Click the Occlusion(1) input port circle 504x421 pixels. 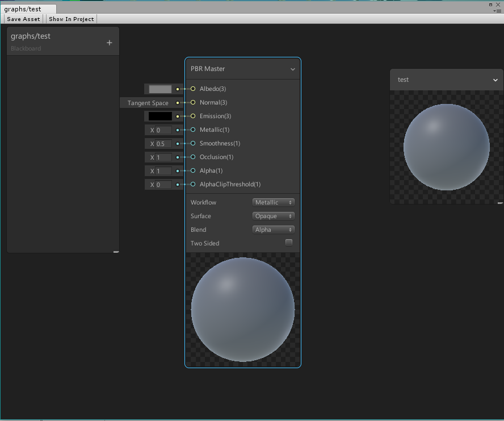[x=193, y=157]
